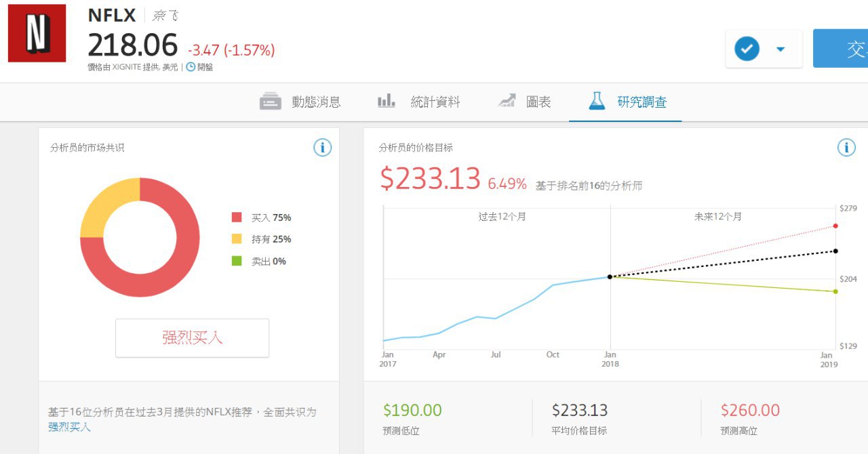868x454 pixels.
Task: Click the $260.00 forecast high value
Action: pyautogui.click(x=750, y=410)
